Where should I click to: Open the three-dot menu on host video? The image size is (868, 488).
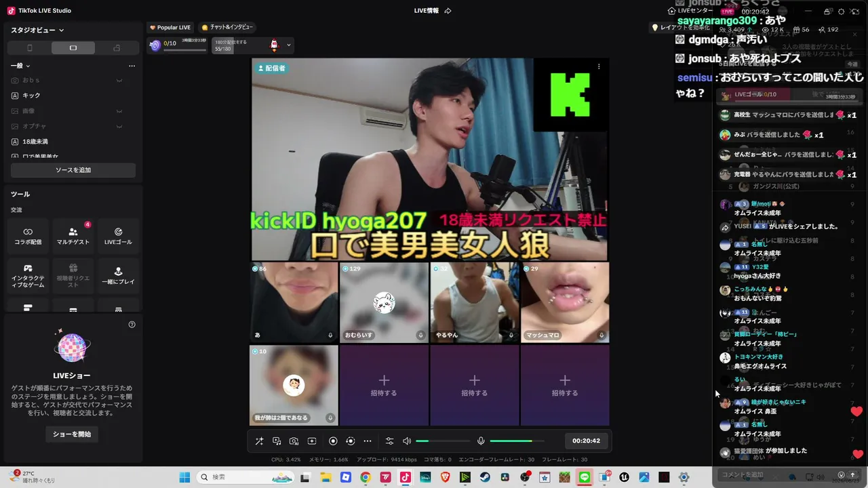coord(599,66)
